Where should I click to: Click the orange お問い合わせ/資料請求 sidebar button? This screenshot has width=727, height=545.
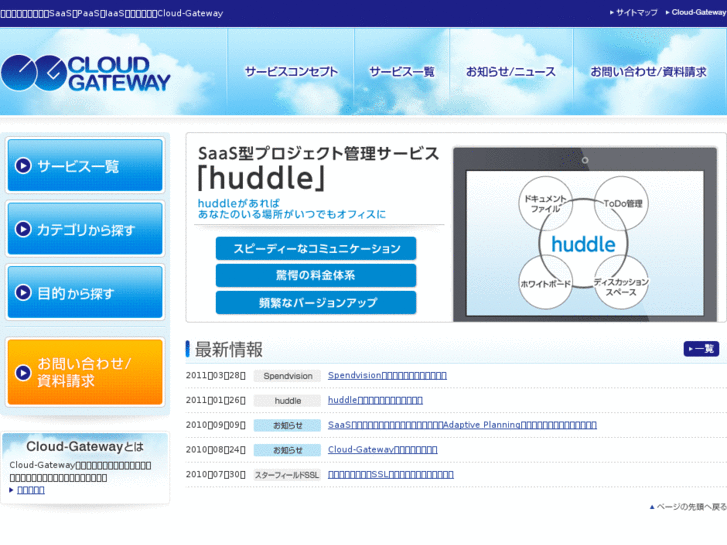coord(85,372)
